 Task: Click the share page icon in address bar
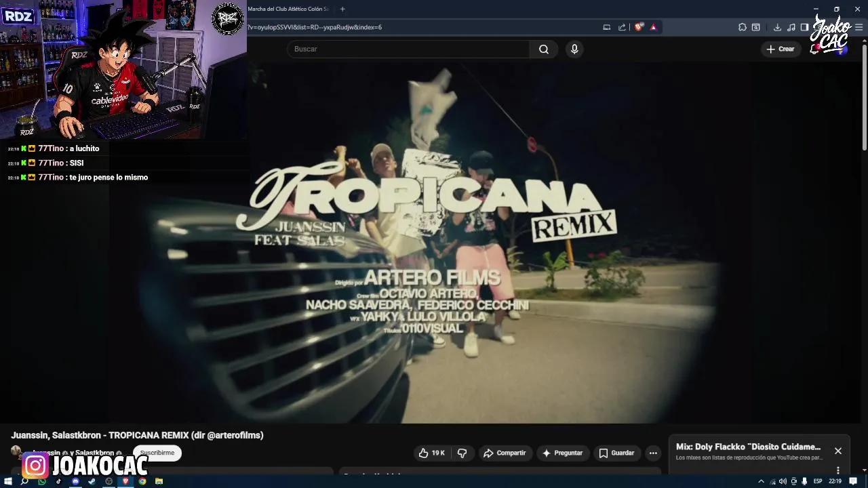[x=623, y=27]
